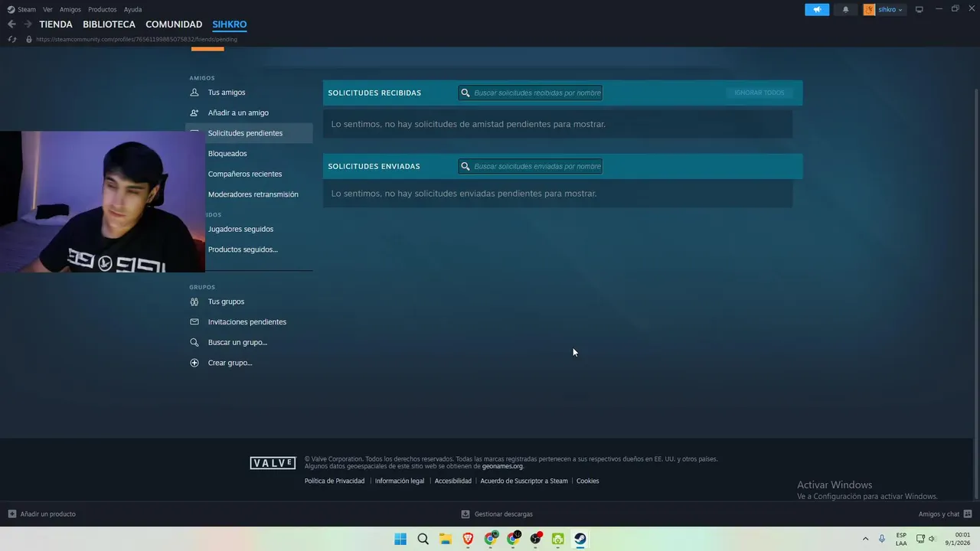Open the geonames.org link

click(502, 466)
